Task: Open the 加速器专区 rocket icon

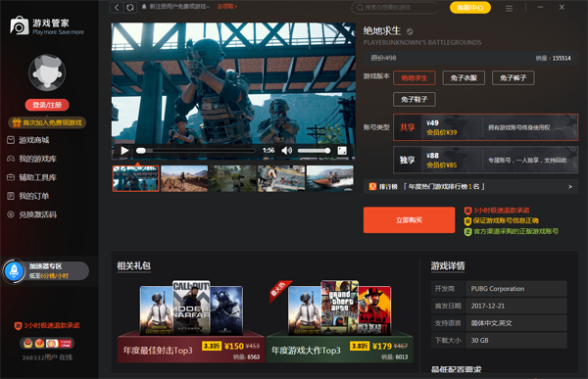Action: point(14,270)
